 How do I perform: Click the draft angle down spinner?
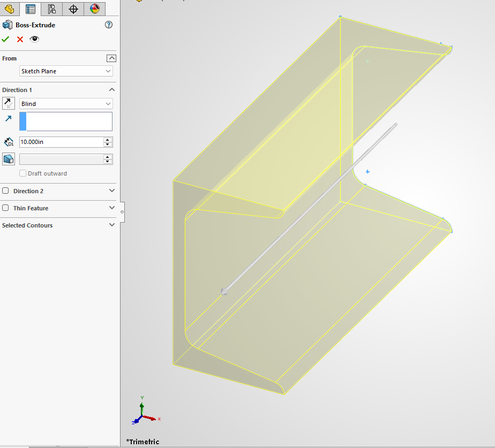[108, 162]
